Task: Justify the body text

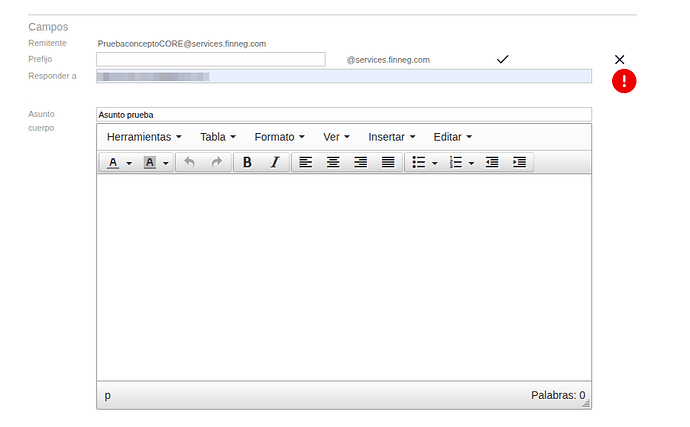Action: pyautogui.click(x=388, y=162)
